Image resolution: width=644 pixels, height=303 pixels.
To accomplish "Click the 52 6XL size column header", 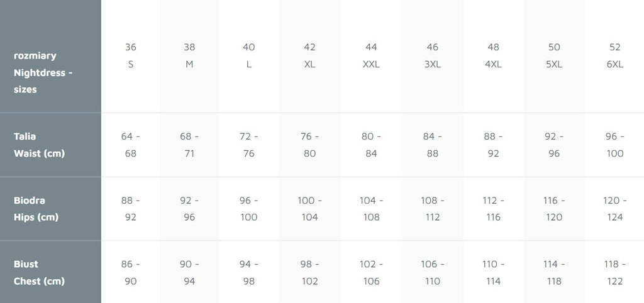I will point(614,55).
